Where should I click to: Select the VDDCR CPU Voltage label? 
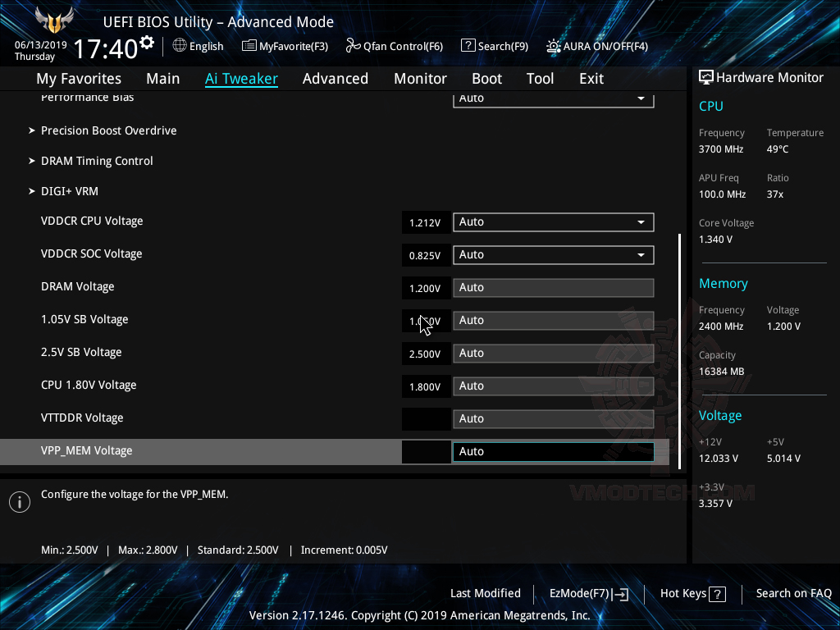(92, 221)
